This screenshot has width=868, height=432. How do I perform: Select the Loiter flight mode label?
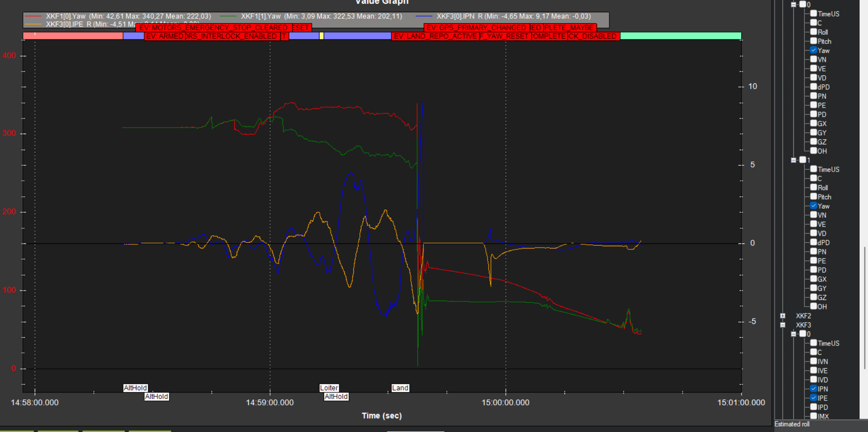click(x=329, y=388)
